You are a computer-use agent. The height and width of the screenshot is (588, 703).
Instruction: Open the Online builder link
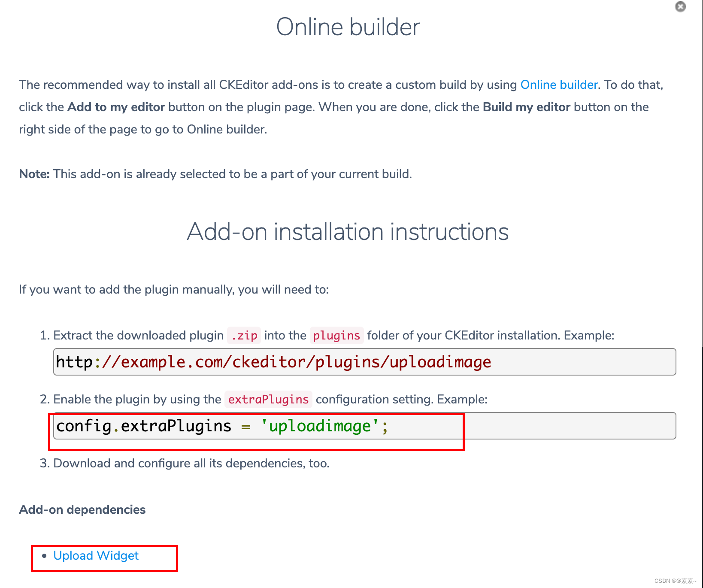[559, 85]
